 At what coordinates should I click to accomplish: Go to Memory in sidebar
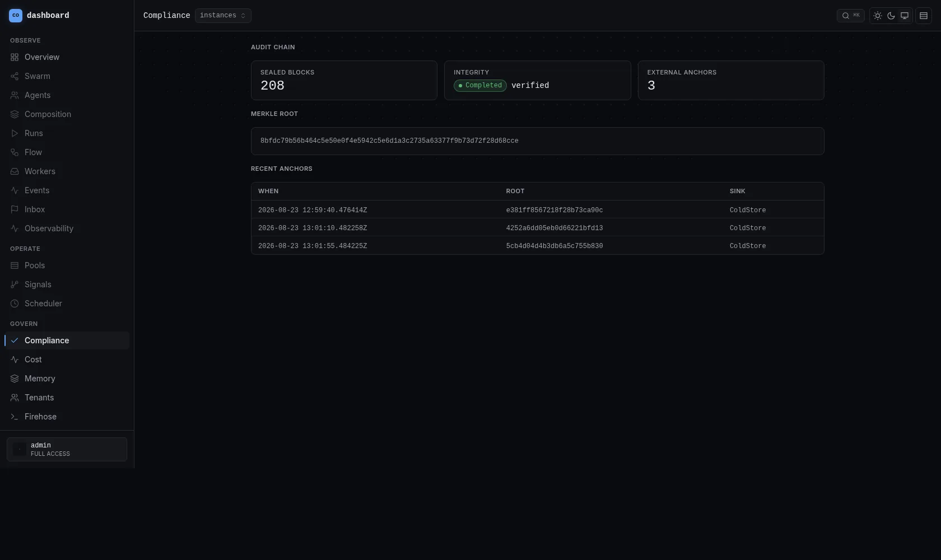tap(67, 379)
